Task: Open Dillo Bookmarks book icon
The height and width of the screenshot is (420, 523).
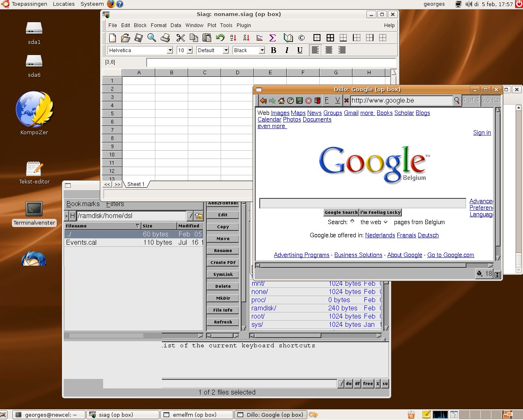Action: tap(318, 101)
